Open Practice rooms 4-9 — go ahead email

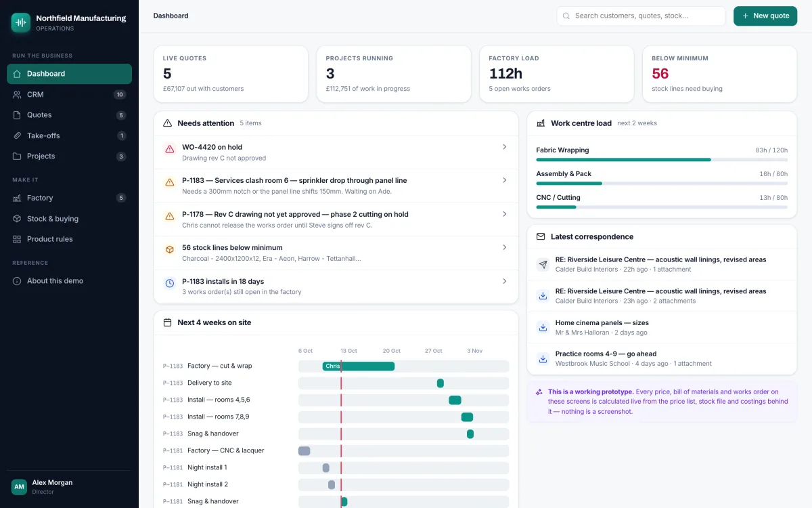pos(662,359)
